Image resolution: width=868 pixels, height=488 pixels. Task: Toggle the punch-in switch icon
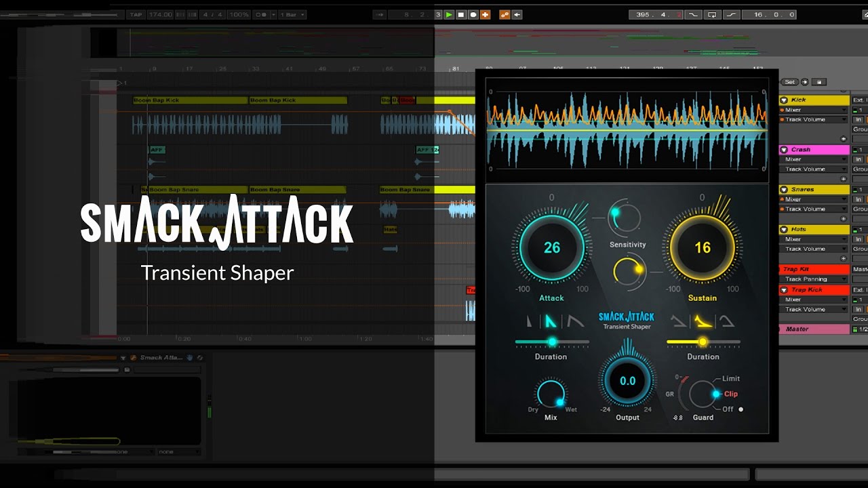coord(692,14)
